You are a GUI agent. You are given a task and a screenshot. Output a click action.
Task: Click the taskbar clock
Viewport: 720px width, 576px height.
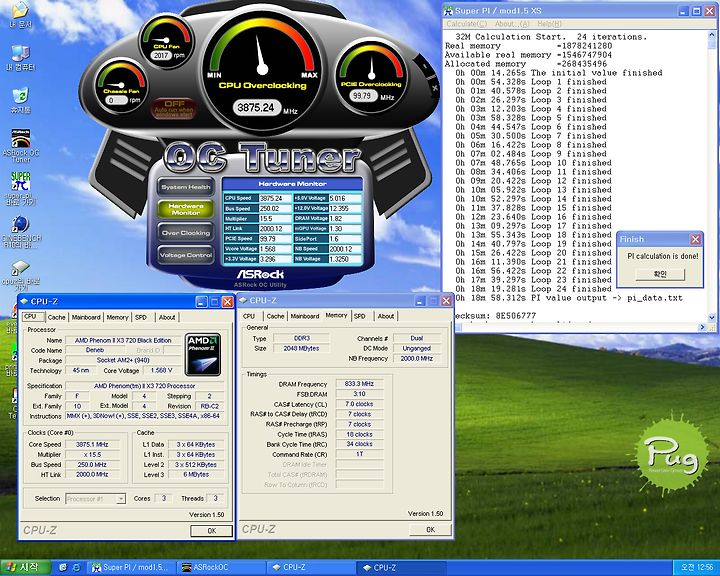697,568
